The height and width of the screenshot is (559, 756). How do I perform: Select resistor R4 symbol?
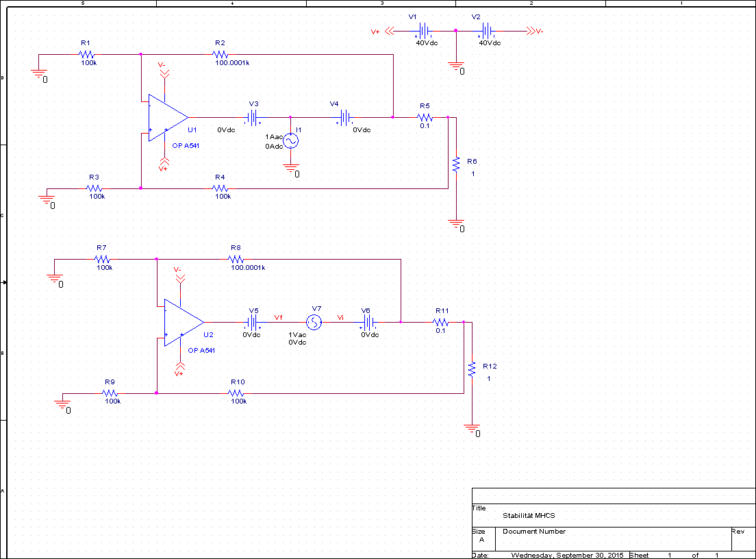tap(220, 188)
